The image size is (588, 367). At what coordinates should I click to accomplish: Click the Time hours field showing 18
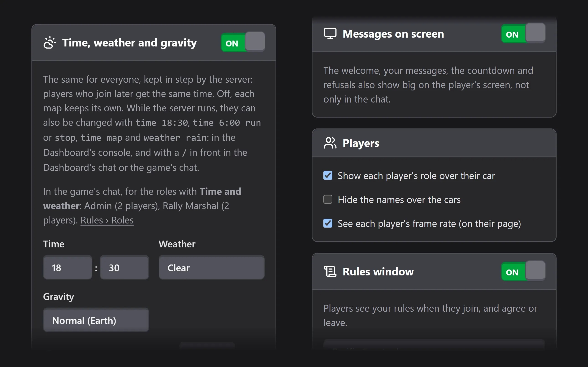pos(67,268)
